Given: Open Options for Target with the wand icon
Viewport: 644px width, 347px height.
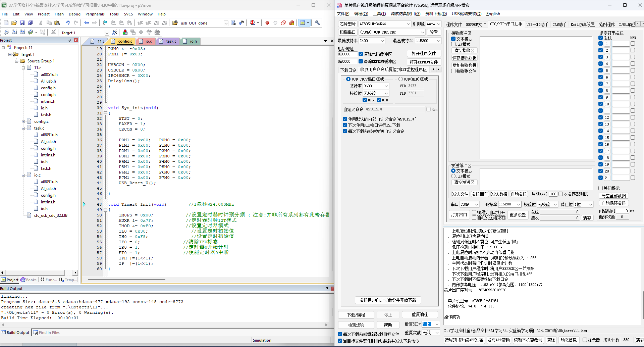Looking at the screenshot, I should [x=115, y=32].
